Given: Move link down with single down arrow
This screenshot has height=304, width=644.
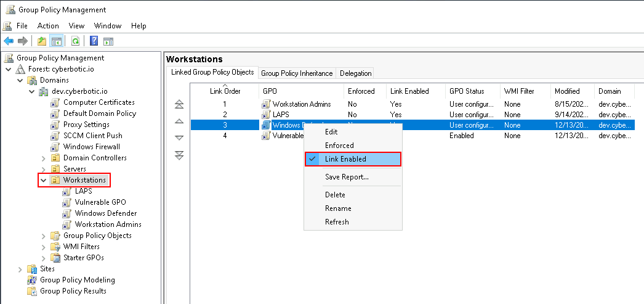Looking at the screenshot, I should pyautogui.click(x=179, y=138).
